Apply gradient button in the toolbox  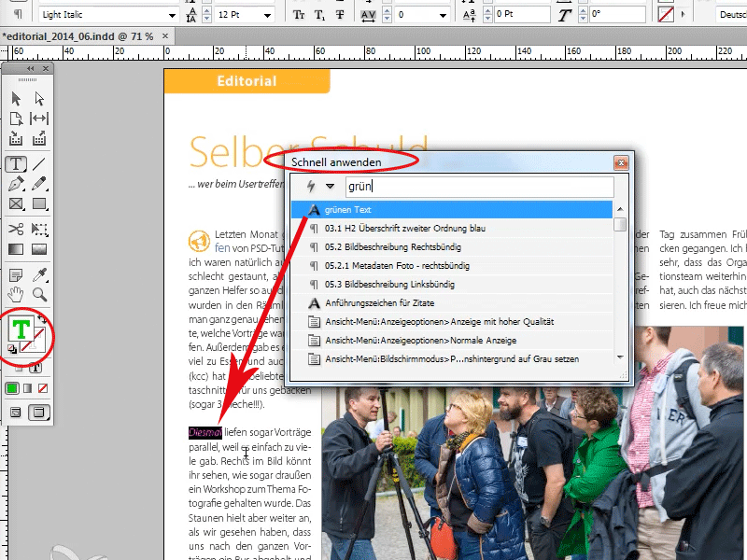point(28,388)
